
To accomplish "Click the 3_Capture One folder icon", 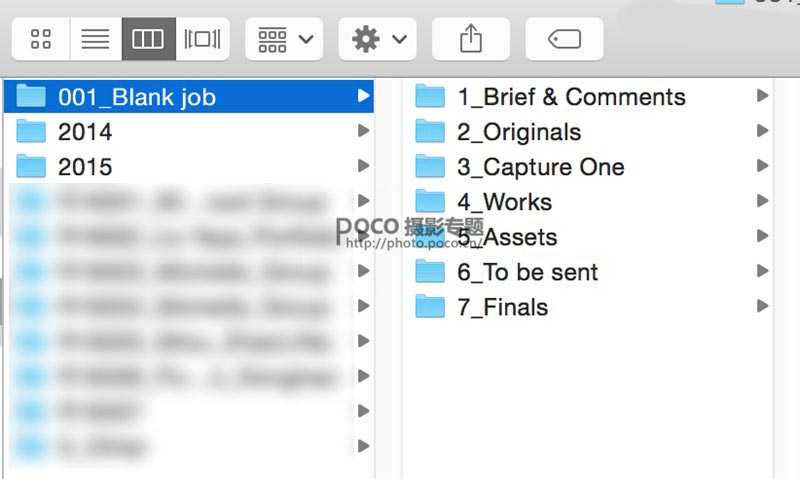I will 430,167.
